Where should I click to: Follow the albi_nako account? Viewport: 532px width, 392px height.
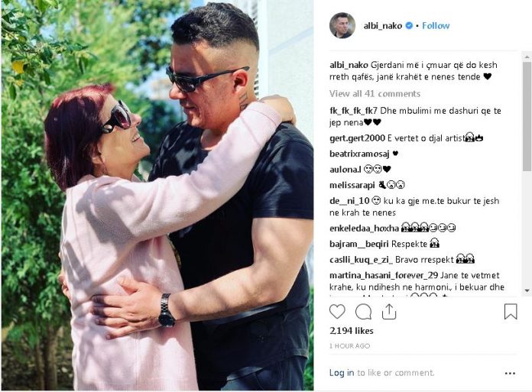[x=436, y=26]
